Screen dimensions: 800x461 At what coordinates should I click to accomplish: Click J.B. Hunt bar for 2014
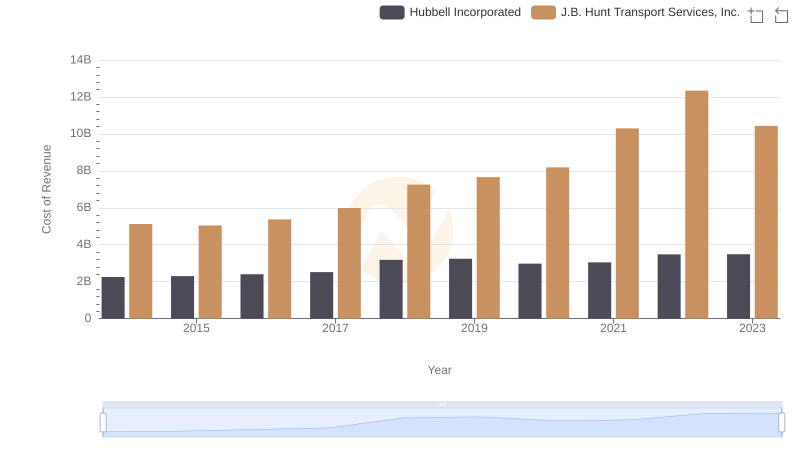coord(141,271)
